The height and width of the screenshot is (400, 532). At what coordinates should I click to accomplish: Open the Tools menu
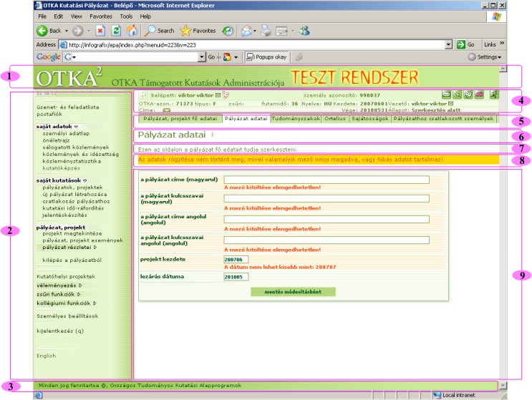click(126, 16)
